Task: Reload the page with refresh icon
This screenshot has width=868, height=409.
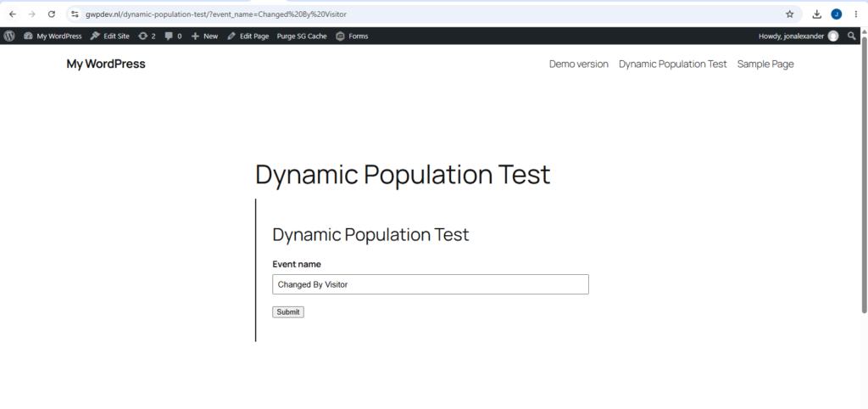Action: 52,14
